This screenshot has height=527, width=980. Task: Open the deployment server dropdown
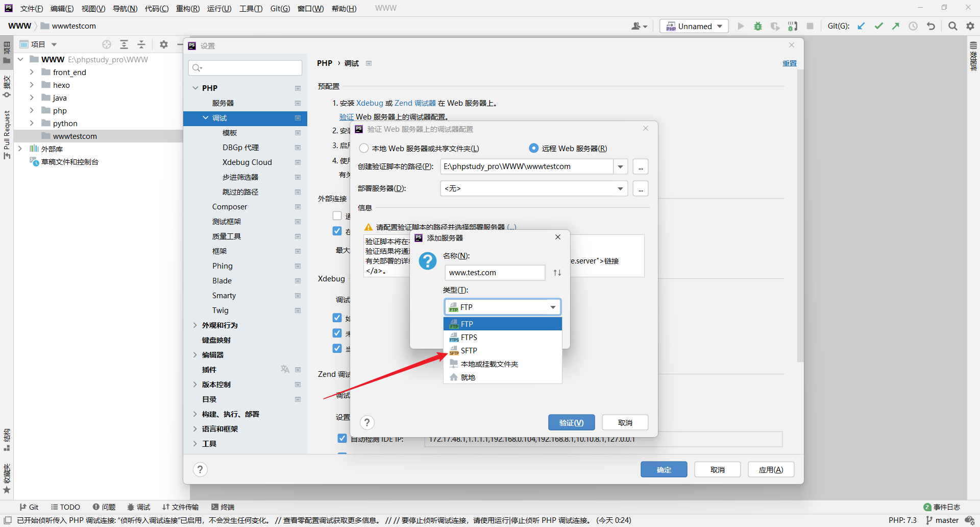[x=534, y=188]
